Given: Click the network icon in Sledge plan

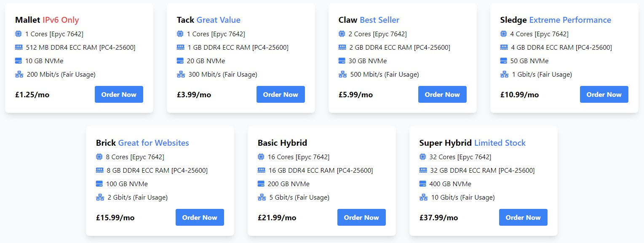Looking at the screenshot, I should (504, 74).
